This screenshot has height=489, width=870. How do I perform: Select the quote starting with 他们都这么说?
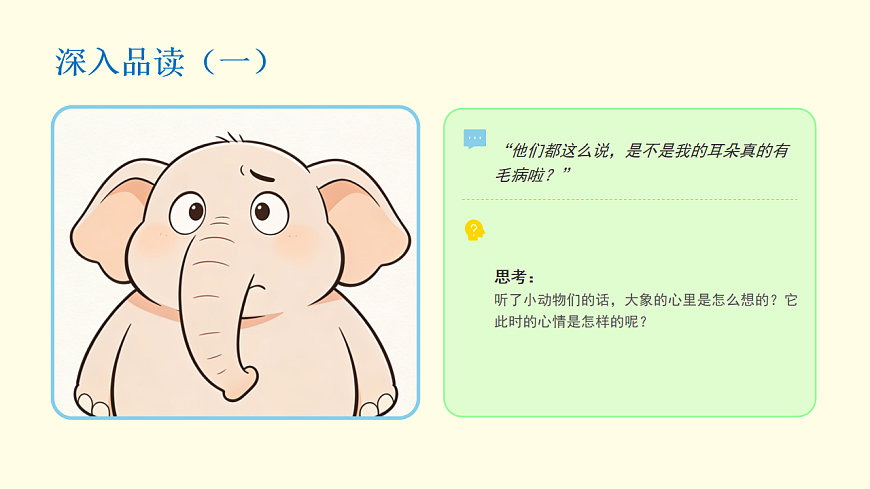tap(642, 163)
